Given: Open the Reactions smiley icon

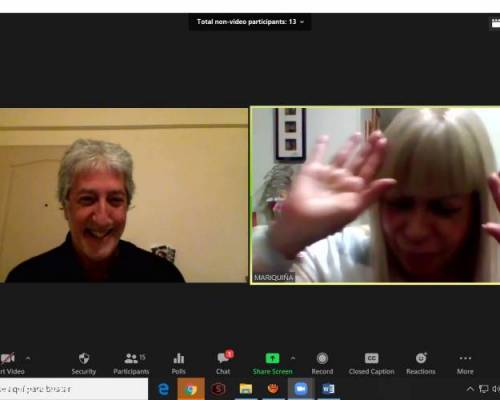Looking at the screenshot, I should tap(421, 358).
